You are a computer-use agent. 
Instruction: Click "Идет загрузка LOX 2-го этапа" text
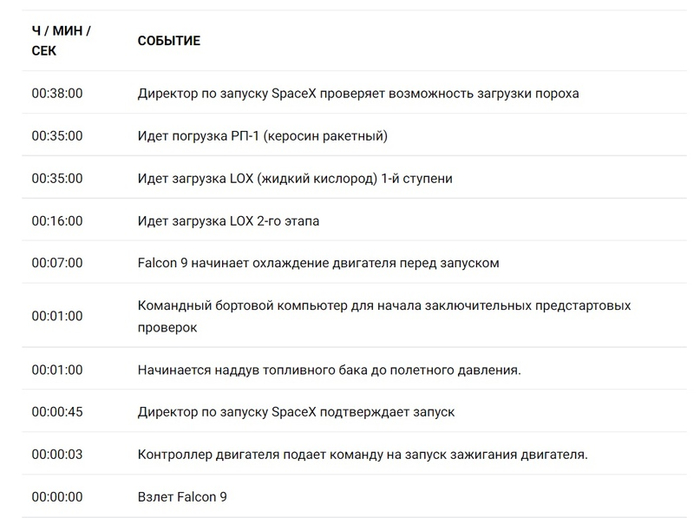tap(229, 221)
